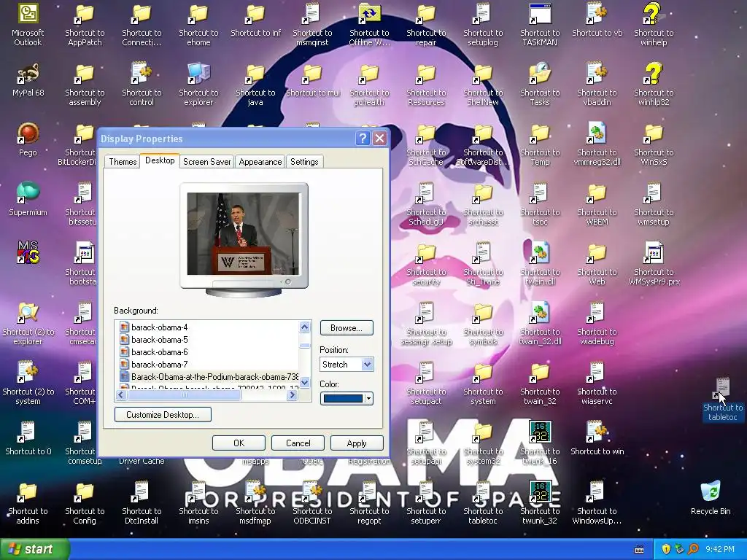Image resolution: width=747 pixels, height=560 pixels.
Task: Click the 9:42 PM taskbar clock
Action: point(720,549)
